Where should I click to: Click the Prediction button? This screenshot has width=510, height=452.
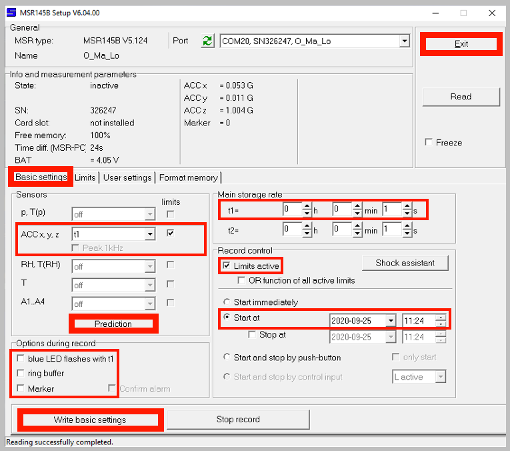[x=113, y=324]
